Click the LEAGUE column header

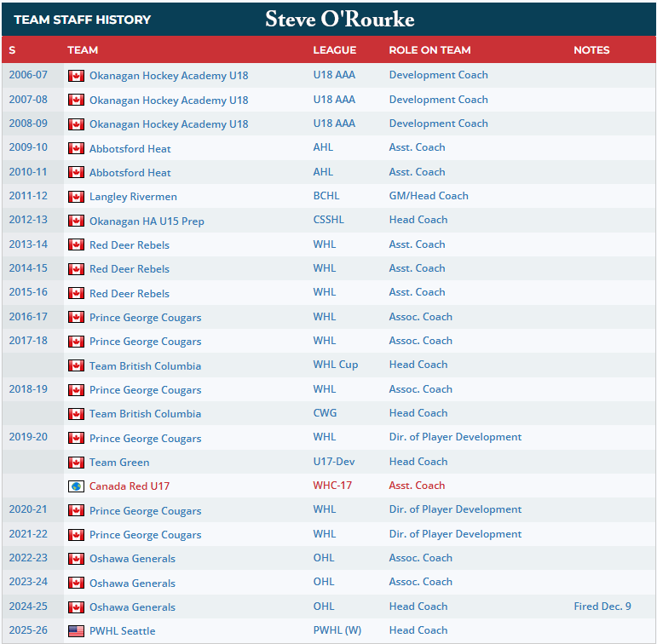[334, 50]
